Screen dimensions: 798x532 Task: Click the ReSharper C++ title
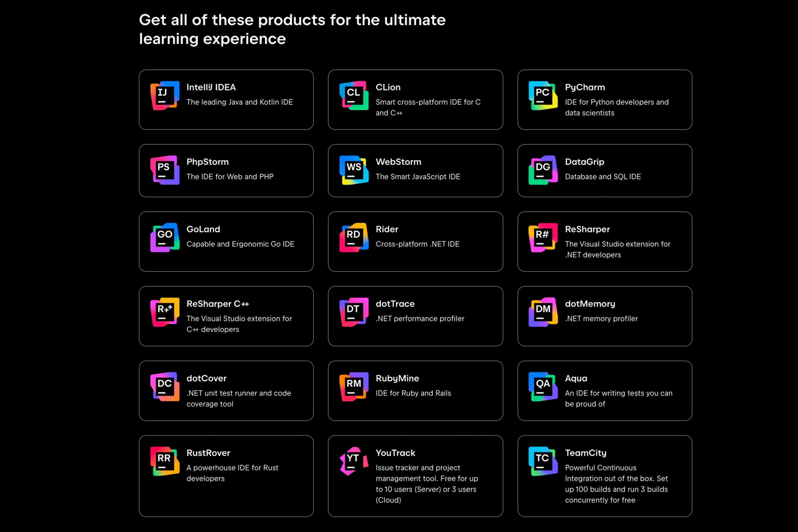click(x=218, y=304)
